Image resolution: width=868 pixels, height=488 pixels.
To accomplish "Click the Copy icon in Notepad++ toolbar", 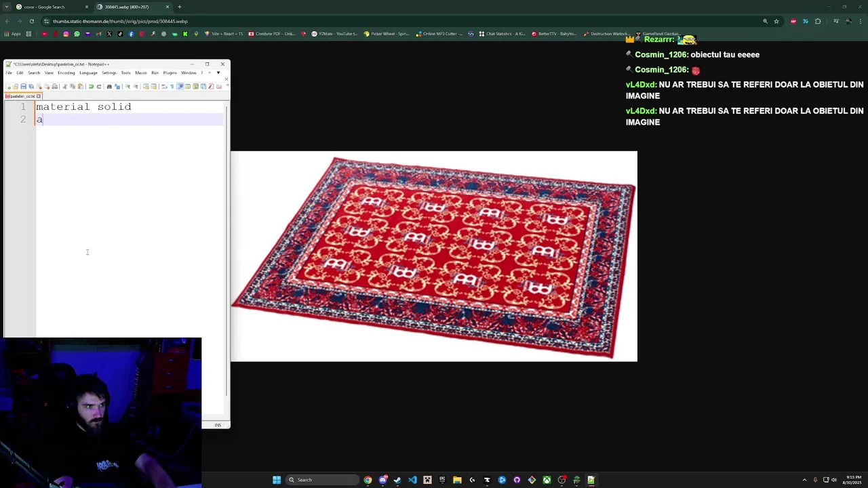I will pyautogui.click(x=73, y=86).
